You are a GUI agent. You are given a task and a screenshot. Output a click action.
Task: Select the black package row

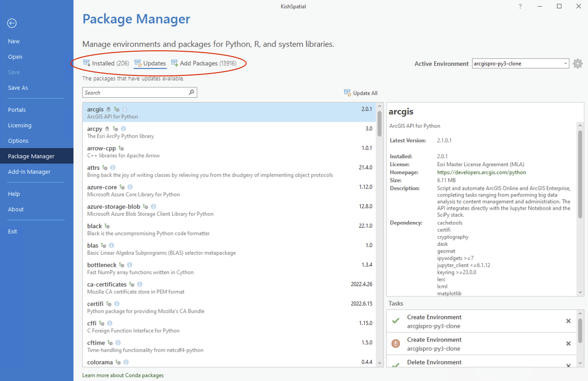230,229
